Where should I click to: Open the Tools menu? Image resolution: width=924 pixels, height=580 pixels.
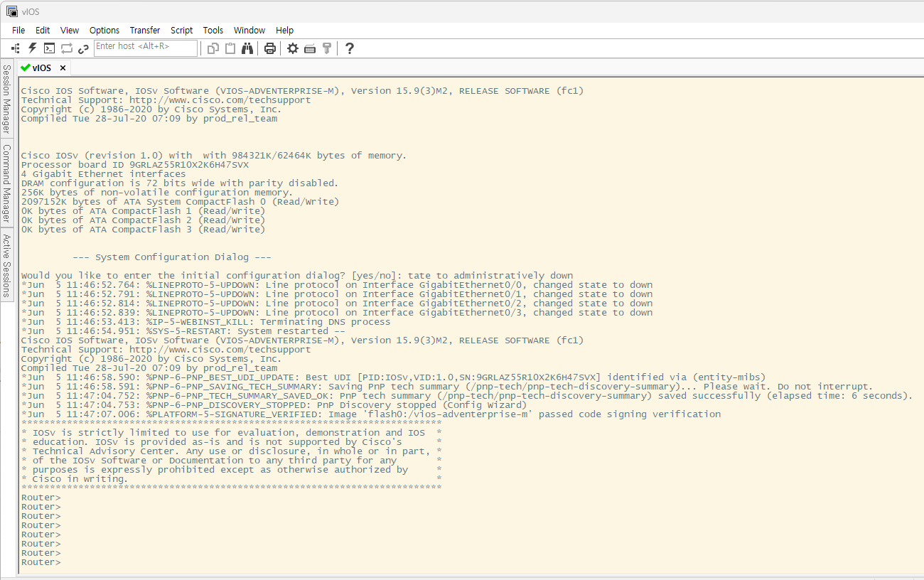(213, 30)
